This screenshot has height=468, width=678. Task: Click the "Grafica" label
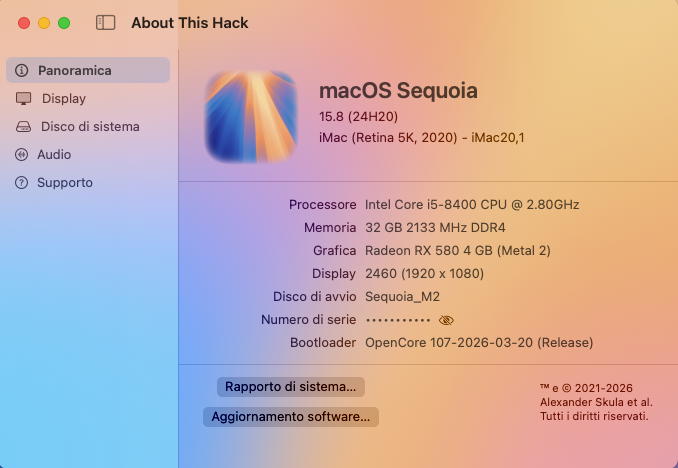click(x=335, y=250)
